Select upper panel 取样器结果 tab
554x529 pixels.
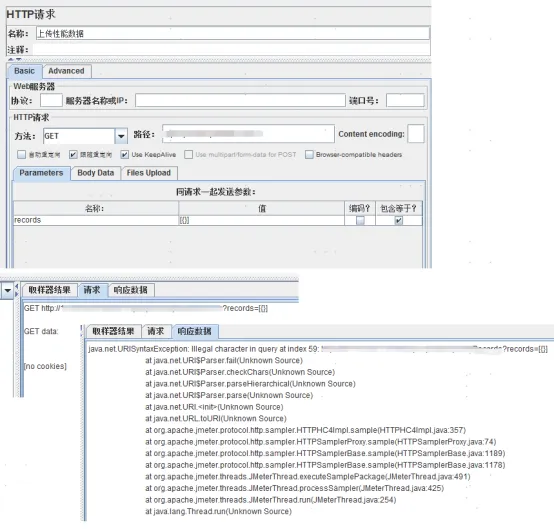tap(49, 290)
